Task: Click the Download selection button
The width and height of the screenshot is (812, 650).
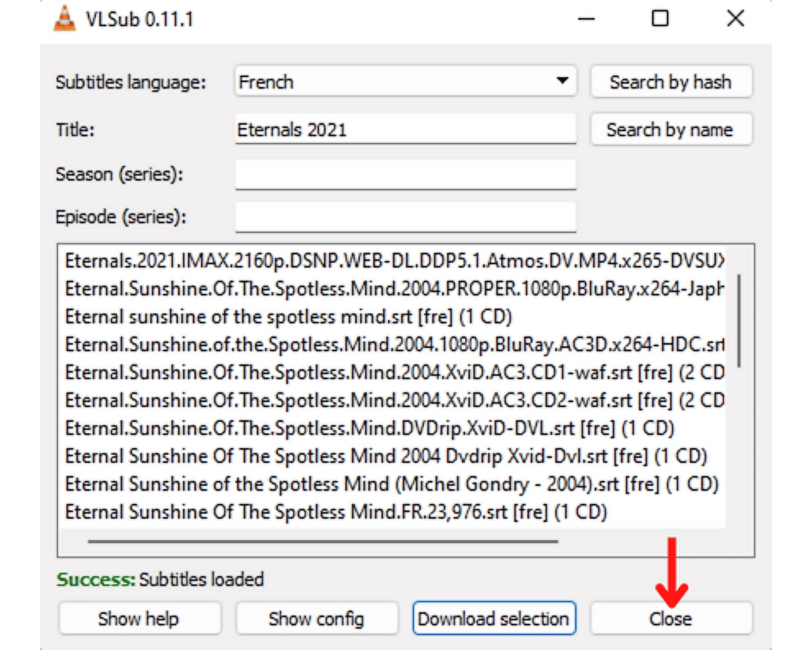Action: pos(494,618)
